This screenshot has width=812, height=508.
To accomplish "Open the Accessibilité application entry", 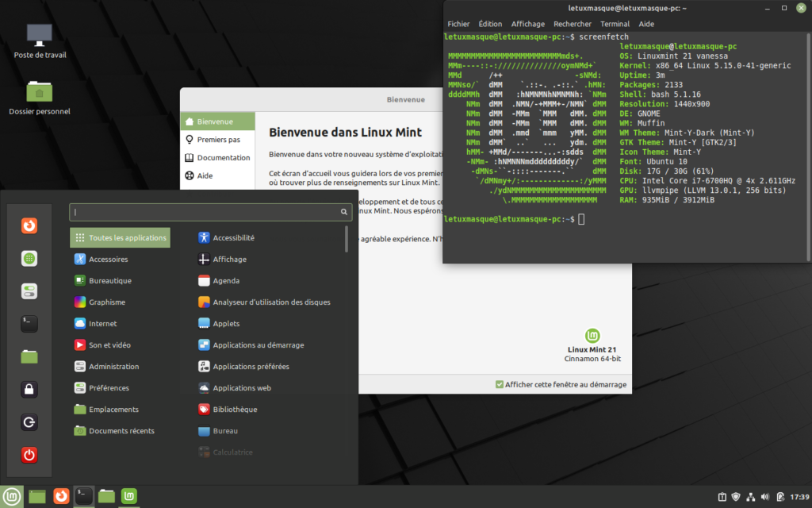I will (x=226, y=237).
